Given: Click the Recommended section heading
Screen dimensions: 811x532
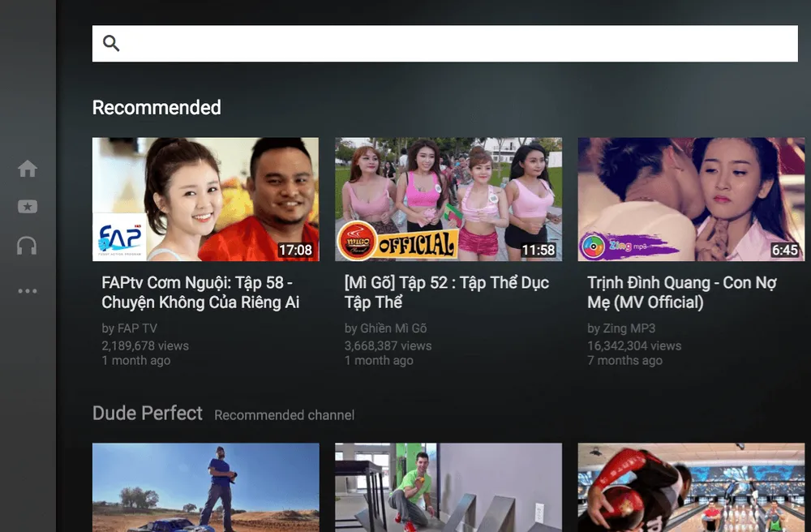Looking at the screenshot, I should point(156,107).
